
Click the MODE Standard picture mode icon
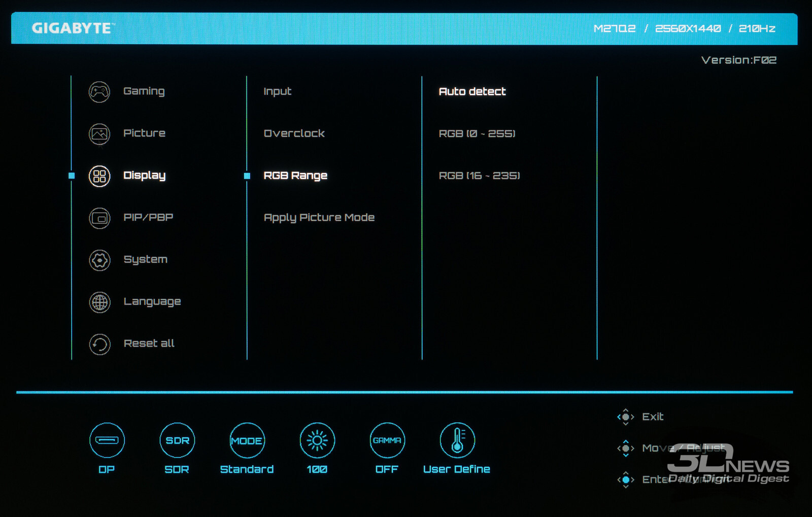tap(247, 440)
